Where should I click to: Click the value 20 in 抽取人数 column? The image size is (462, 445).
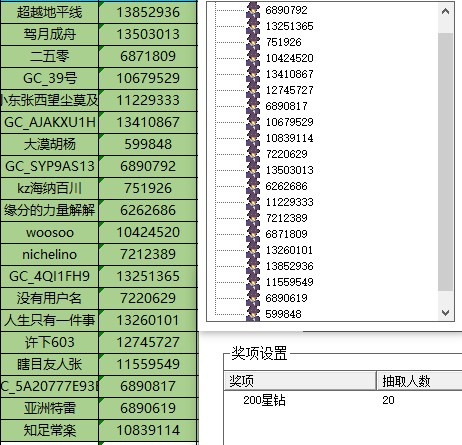388,400
